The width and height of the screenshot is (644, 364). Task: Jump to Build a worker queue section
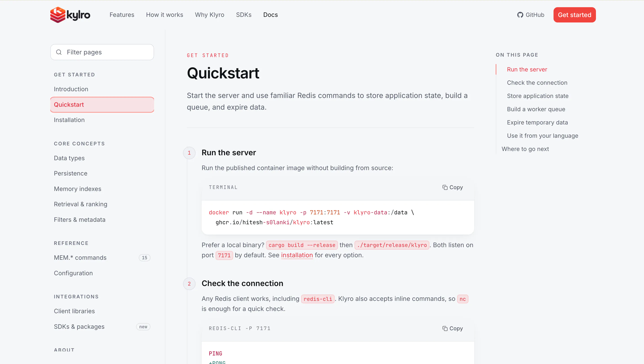[536, 109]
